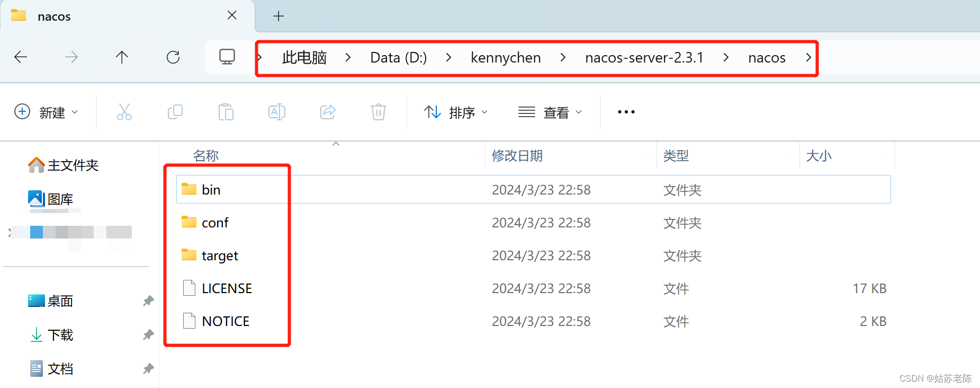Click the target folder icon
The image size is (980, 388).
189,254
